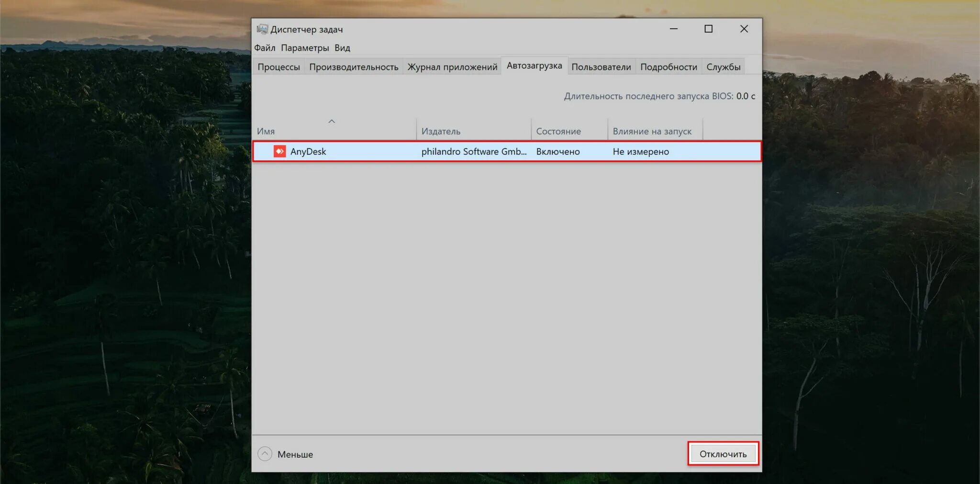980x484 pixels.
Task: Maximize the Диспетчер задач window
Action: [x=708, y=29]
